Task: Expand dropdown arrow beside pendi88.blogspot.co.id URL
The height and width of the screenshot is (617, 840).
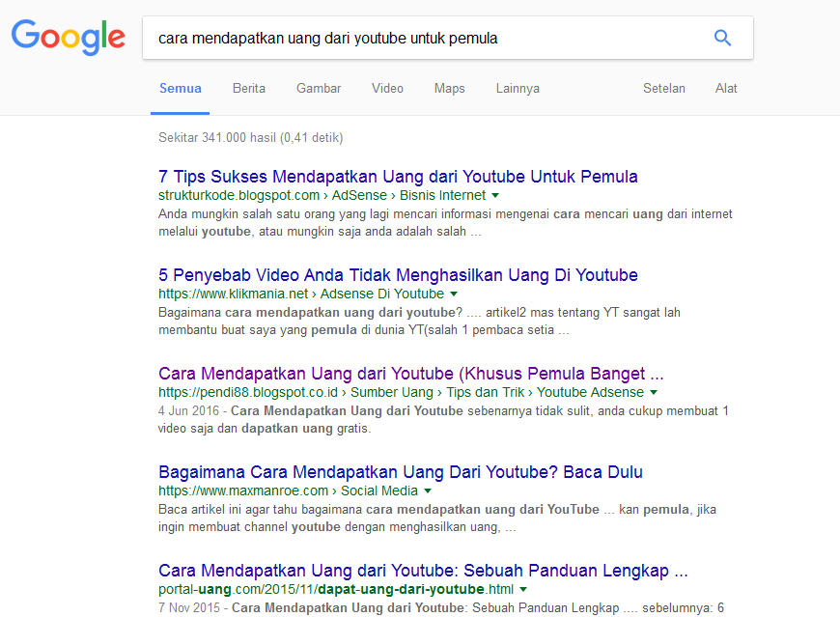Action: [654, 393]
